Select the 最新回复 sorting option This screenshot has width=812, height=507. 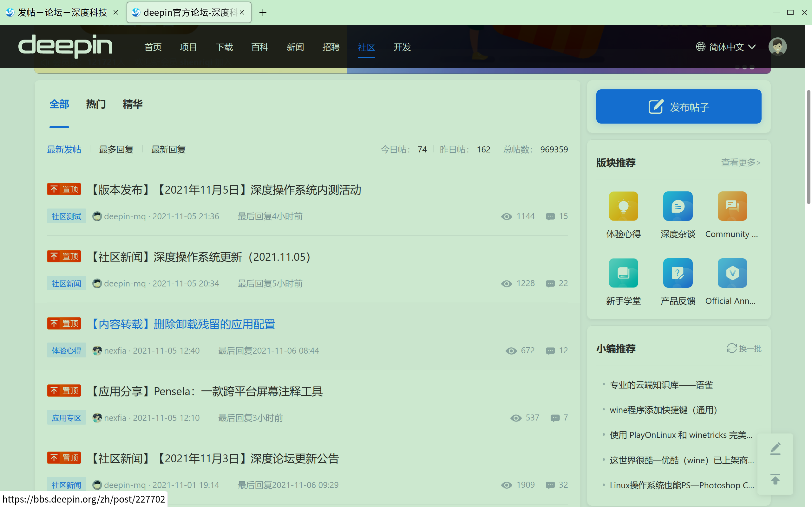[x=168, y=149]
